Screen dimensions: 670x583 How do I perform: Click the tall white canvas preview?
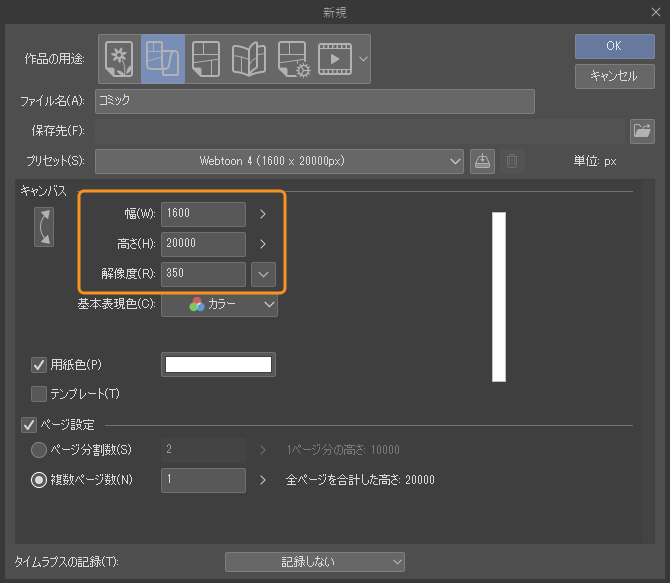point(499,297)
